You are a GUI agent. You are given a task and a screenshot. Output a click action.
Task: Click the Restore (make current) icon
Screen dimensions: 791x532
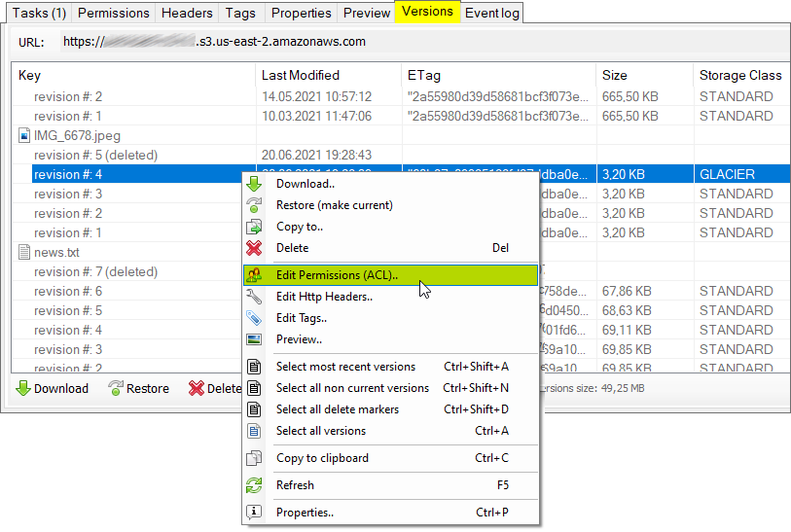pos(254,205)
